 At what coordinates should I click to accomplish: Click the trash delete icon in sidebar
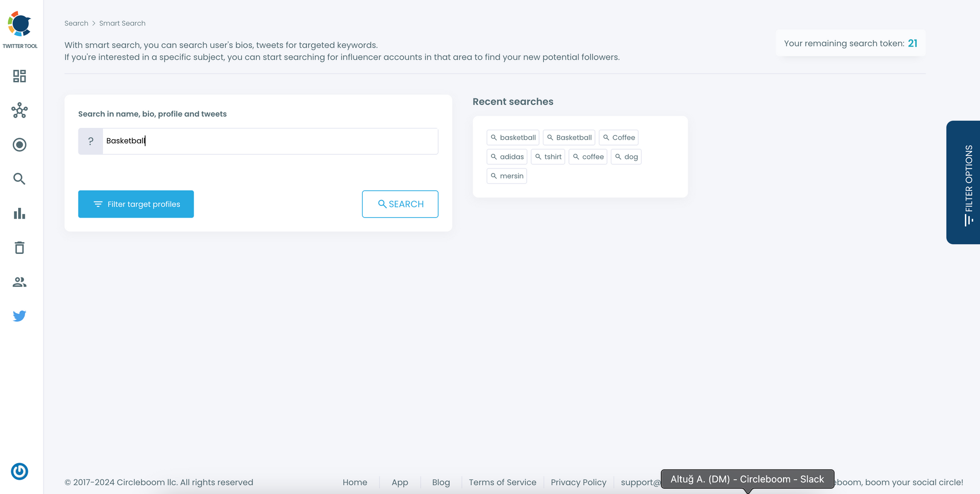[x=20, y=248]
